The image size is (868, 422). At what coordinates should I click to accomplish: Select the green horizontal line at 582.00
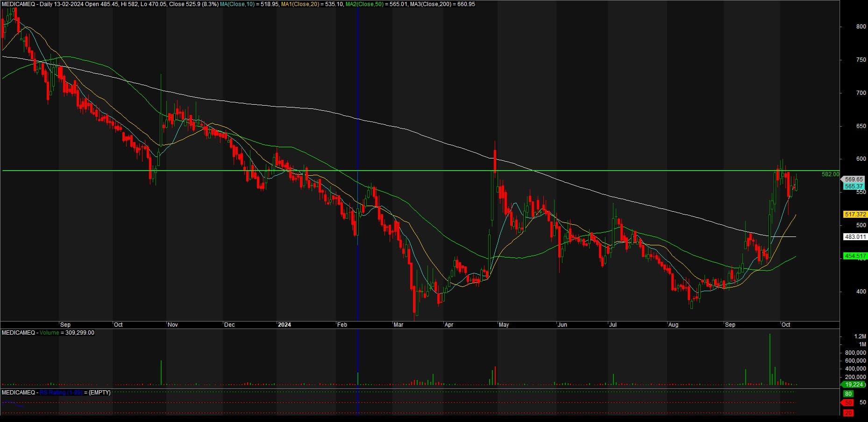(420, 171)
